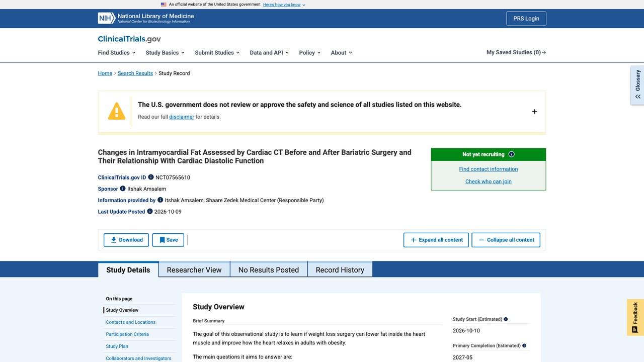Image resolution: width=644 pixels, height=362 pixels.
Task: Click Check who can join link
Action: (x=489, y=182)
